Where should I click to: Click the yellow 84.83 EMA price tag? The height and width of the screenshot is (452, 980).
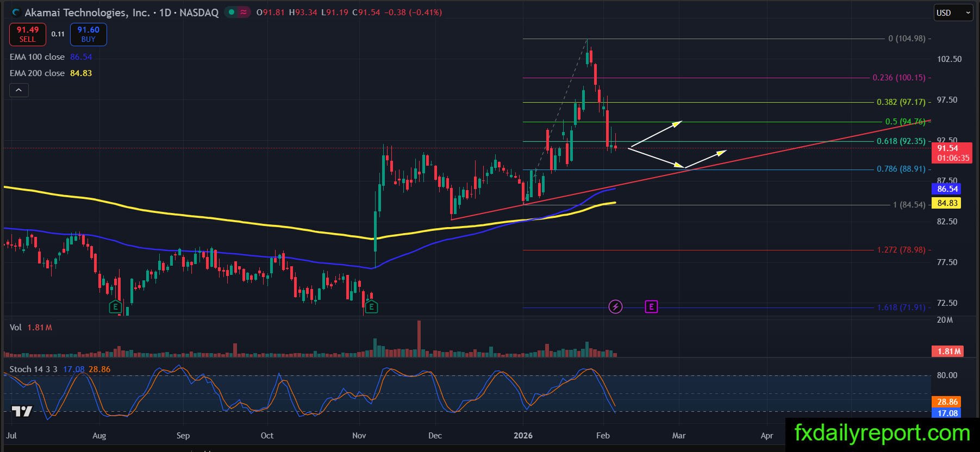pos(946,203)
